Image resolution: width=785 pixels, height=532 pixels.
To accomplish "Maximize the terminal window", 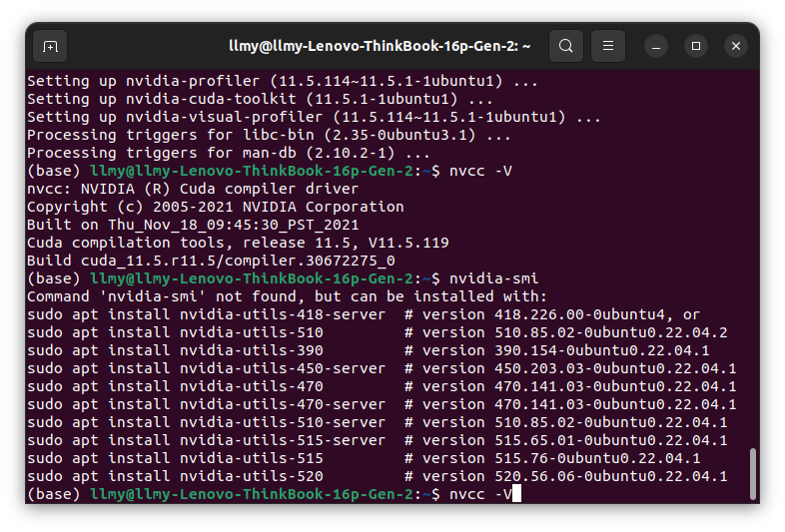I will (x=696, y=47).
